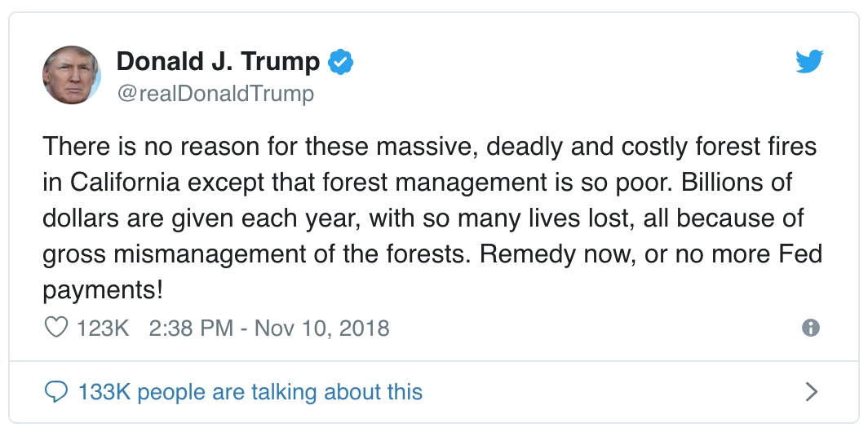Expand conversation using the right chevron arrow
The width and height of the screenshot is (868, 432).
pos(811,391)
